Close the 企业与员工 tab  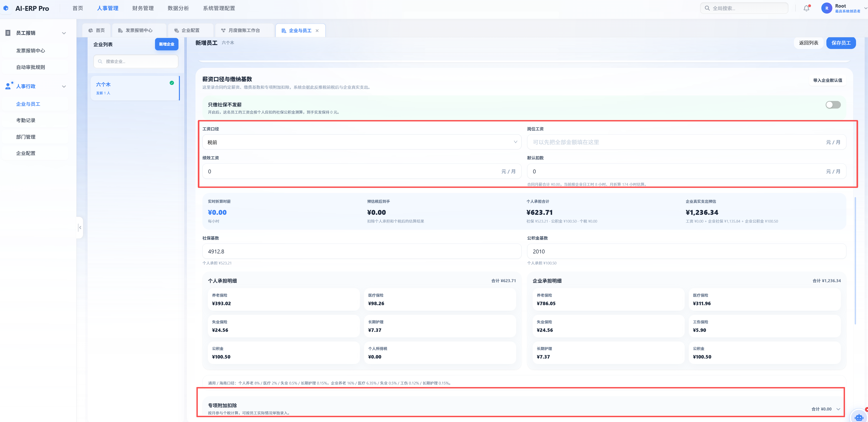[317, 30]
